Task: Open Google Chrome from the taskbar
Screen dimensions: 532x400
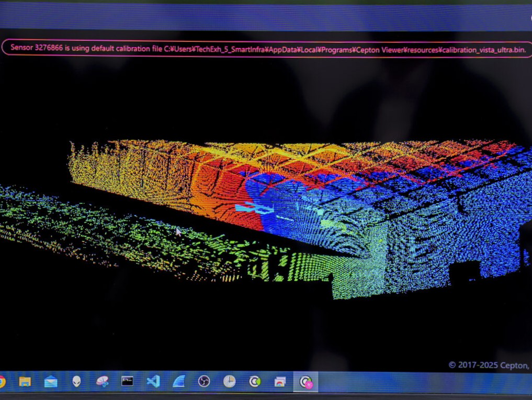Action: (x=2, y=382)
